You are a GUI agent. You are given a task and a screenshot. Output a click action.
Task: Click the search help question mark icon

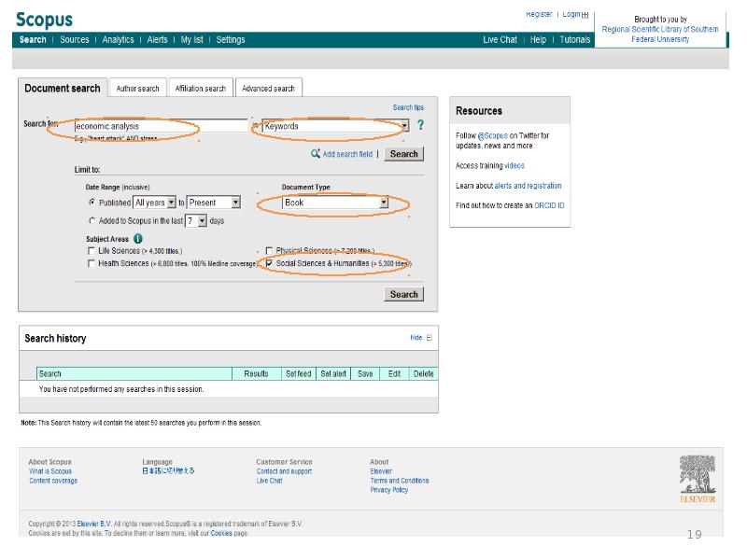coord(420,126)
